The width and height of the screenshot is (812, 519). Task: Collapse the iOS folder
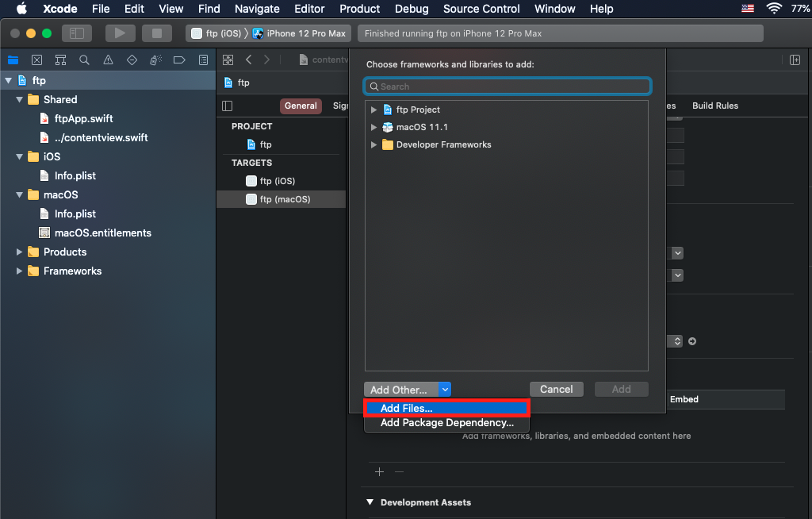[x=19, y=156]
